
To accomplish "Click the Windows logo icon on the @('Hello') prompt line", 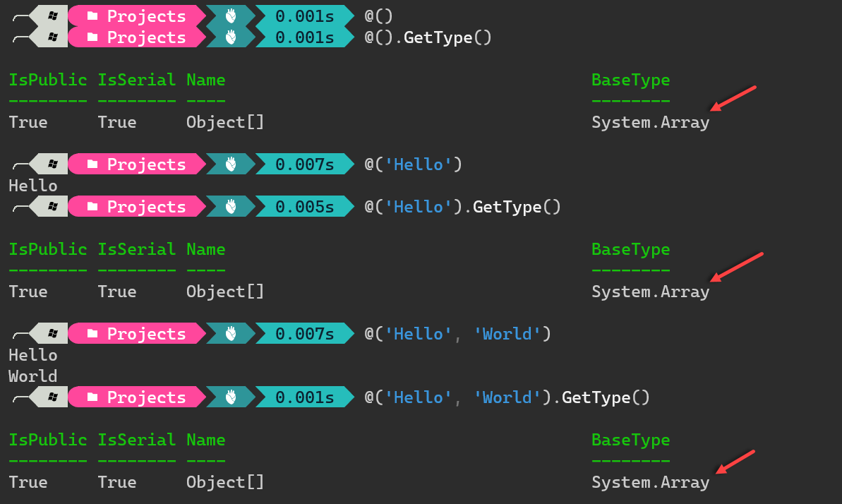I will click(x=53, y=164).
